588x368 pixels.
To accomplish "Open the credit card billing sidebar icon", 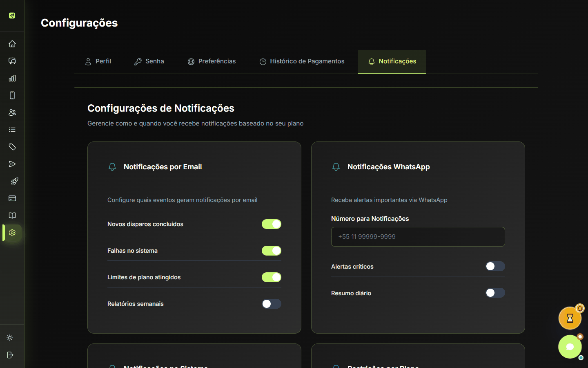I will tap(12, 198).
